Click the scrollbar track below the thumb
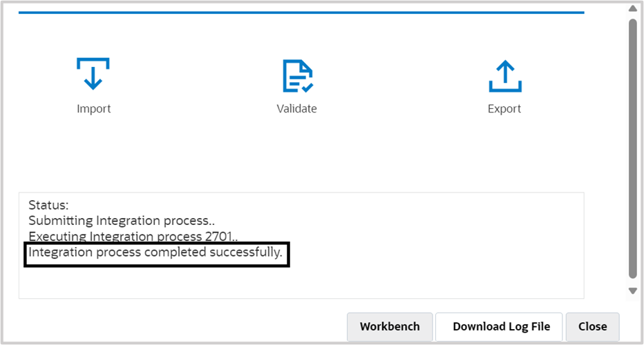644x345 pixels. (632, 282)
